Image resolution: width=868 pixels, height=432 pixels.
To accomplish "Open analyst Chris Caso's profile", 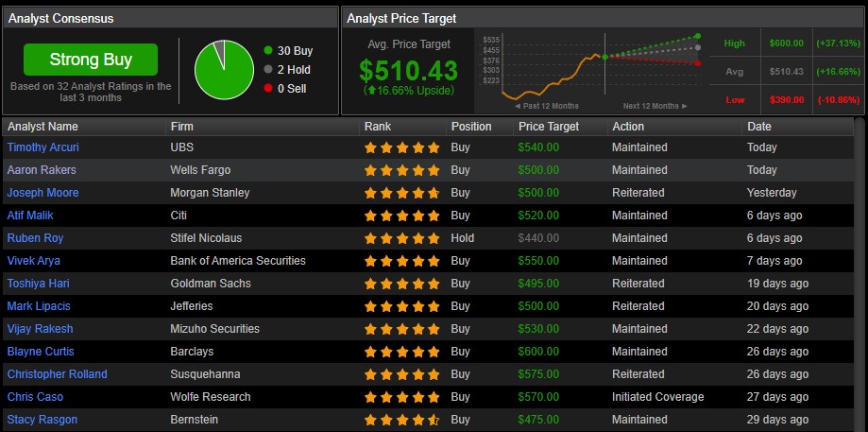I will (35, 397).
